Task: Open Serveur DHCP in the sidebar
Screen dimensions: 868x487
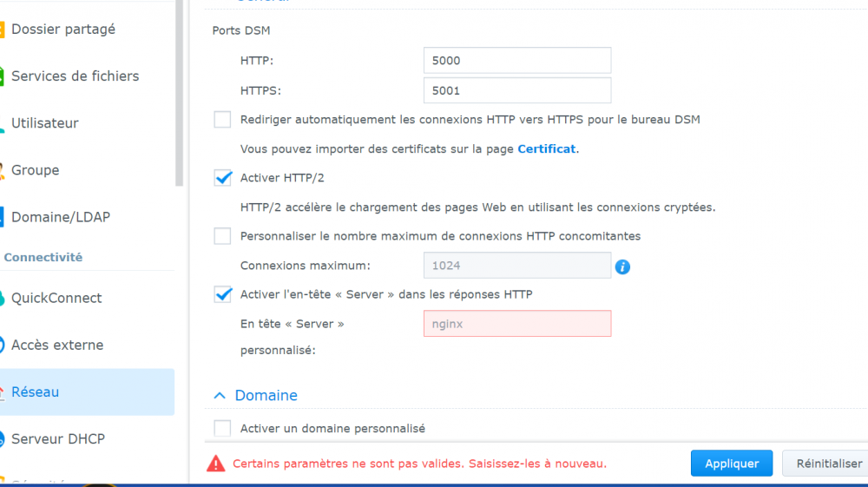Action: pyautogui.click(x=57, y=439)
